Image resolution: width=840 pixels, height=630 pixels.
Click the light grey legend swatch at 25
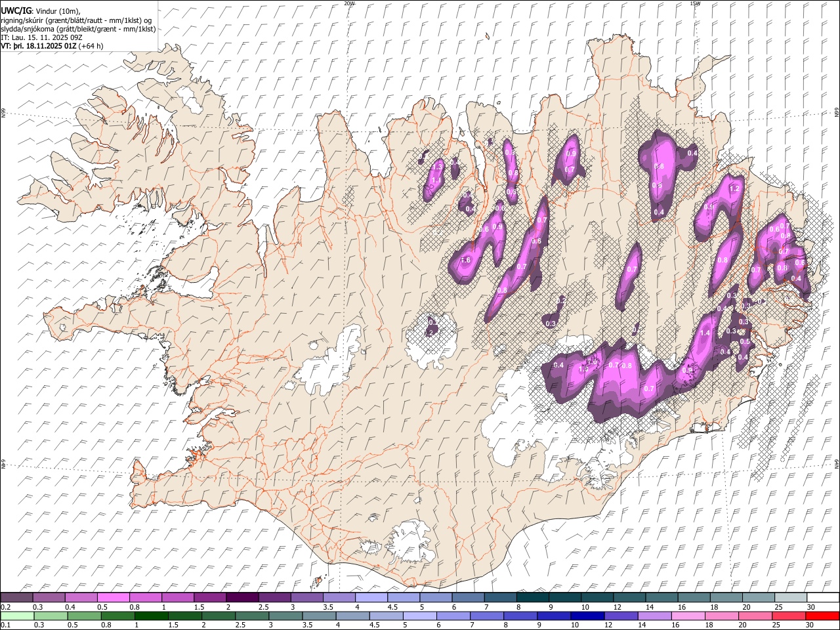tap(790, 598)
